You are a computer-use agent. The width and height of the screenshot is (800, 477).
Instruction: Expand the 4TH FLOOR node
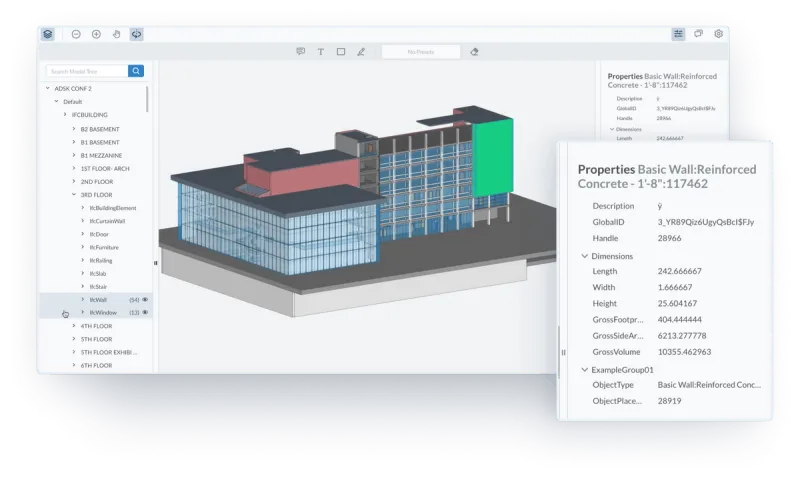(x=73, y=326)
